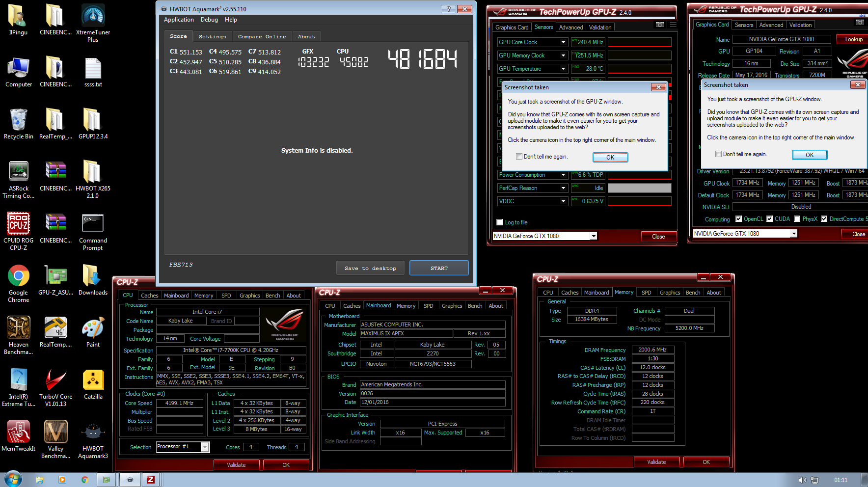Image resolution: width=868 pixels, height=487 pixels.
Task: Click the PerfCap Reason gray bar
Action: [640, 188]
